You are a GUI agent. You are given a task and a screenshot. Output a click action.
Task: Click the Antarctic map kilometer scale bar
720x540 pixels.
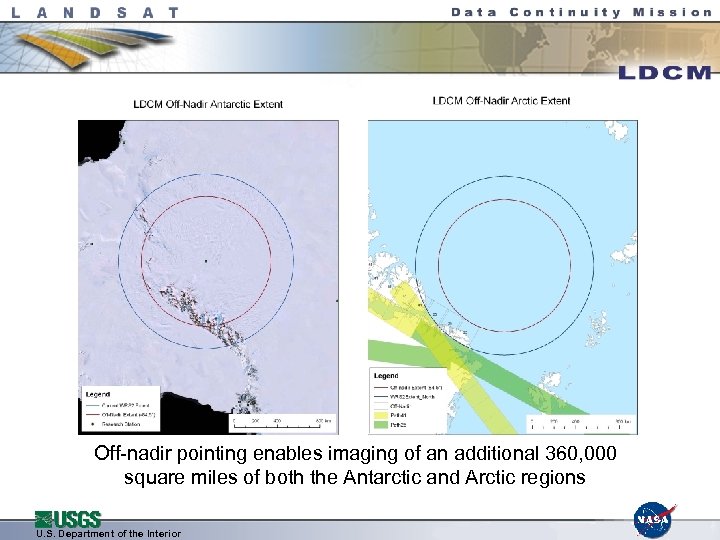(x=282, y=423)
